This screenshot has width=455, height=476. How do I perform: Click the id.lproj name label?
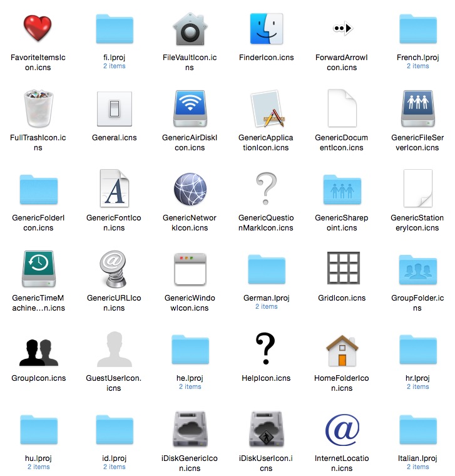coord(115,458)
